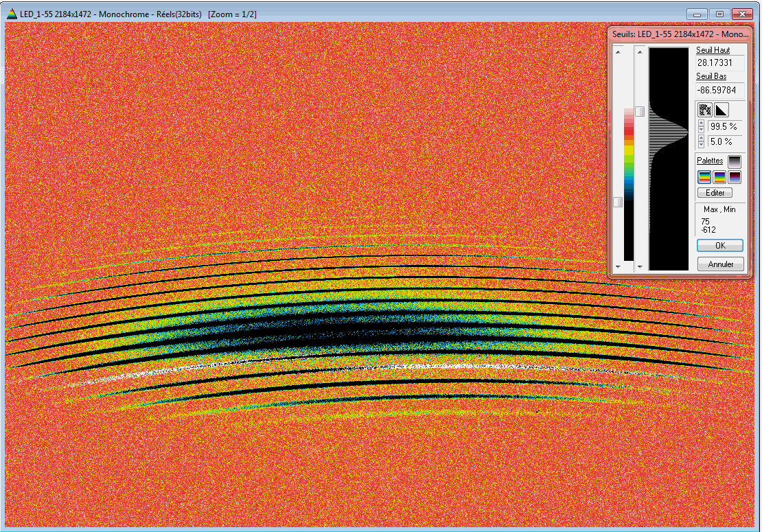Click the application icon in image title bar
Image resolution: width=762 pixels, height=532 pixels.
12,14
